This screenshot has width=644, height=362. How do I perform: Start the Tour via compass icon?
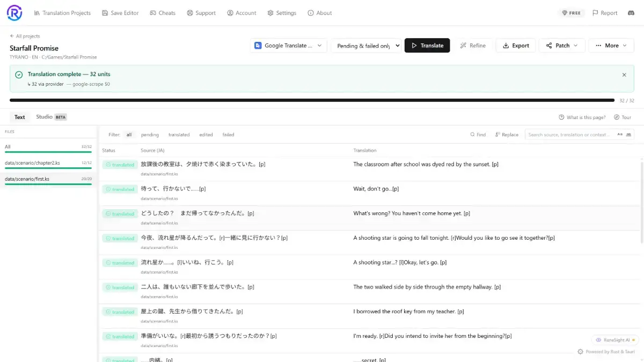[x=617, y=117]
